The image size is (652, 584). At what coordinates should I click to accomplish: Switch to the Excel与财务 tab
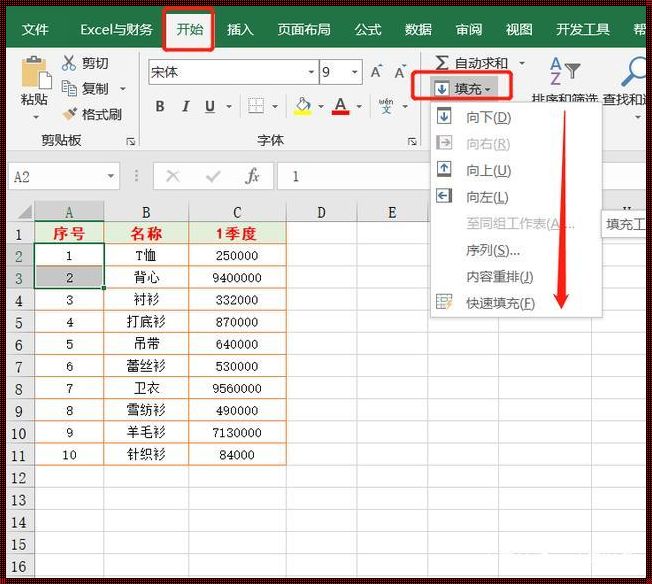116,30
